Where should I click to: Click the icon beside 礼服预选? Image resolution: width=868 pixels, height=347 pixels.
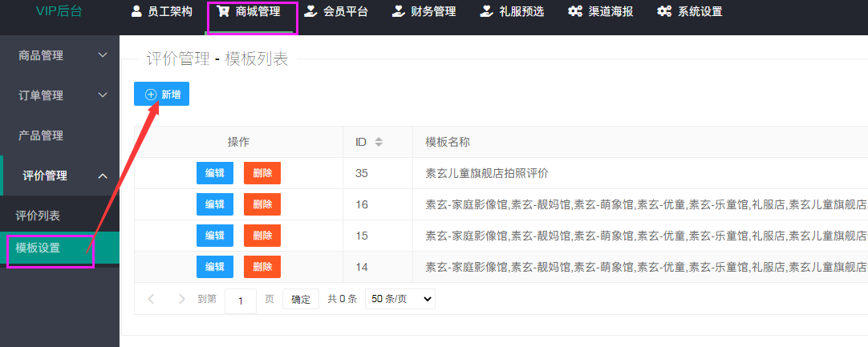(486, 12)
